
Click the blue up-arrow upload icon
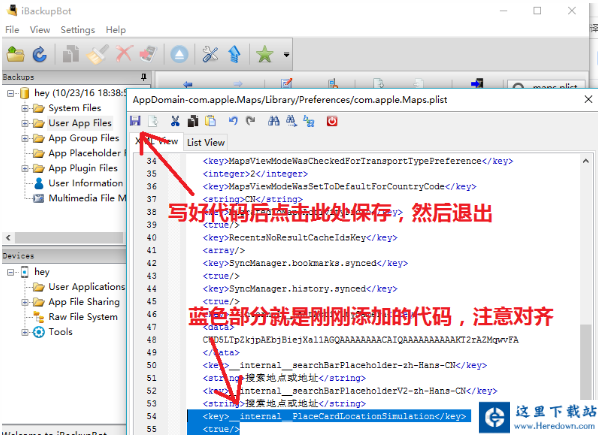(x=234, y=54)
